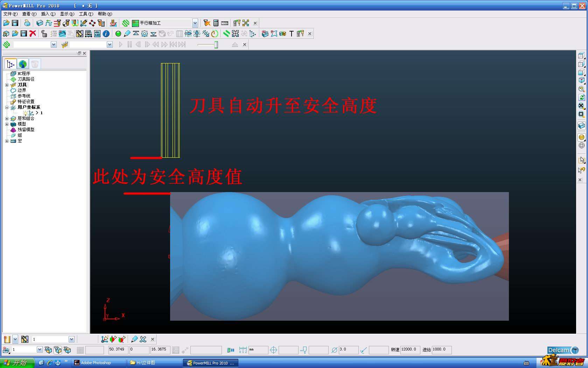
Task: Click the blue information icon
Action: tap(106, 34)
